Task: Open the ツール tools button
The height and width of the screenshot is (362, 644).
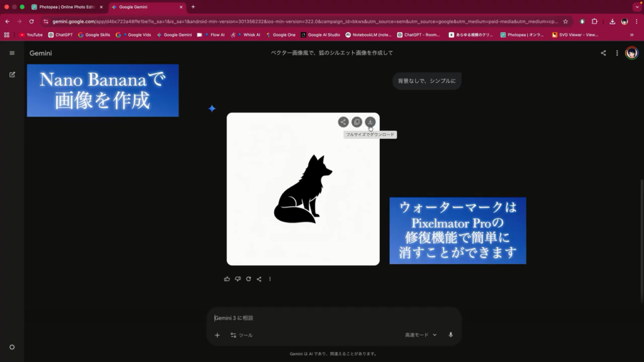Action: (241, 335)
